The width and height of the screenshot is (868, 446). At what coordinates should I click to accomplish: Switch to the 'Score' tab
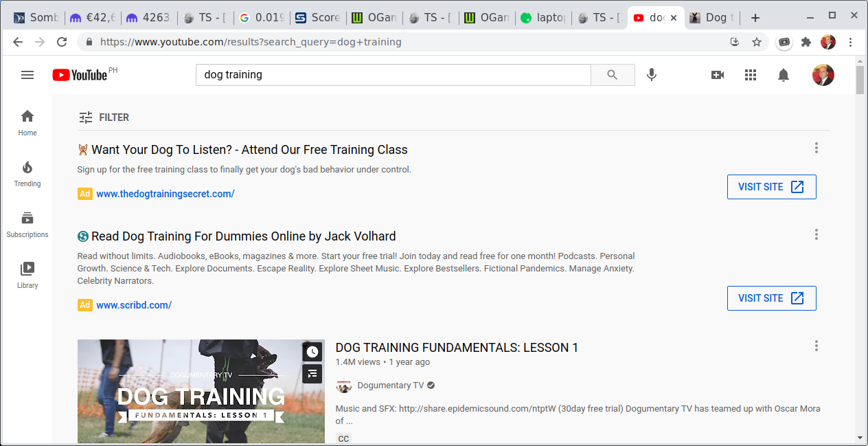pyautogui.click(x=317, y=18)
